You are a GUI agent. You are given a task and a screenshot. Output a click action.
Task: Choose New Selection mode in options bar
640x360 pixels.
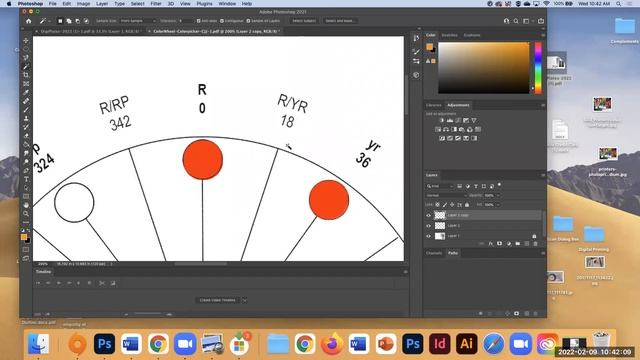(x=60, y=21)
